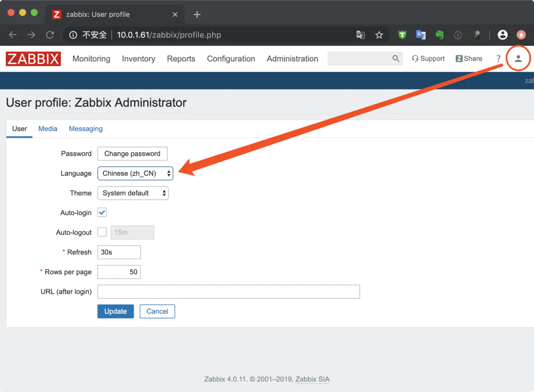The height and width of the screenshot is (392, 534).
Task: Click the gray info circle extension icon
Action: pyautogui.click(x=458, y=35)
